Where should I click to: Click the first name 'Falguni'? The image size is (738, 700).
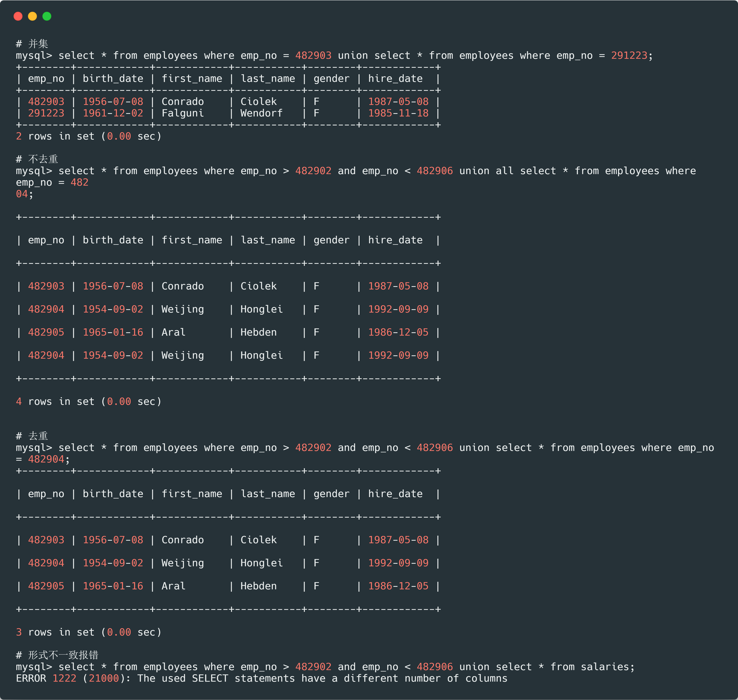coord(183,113)
